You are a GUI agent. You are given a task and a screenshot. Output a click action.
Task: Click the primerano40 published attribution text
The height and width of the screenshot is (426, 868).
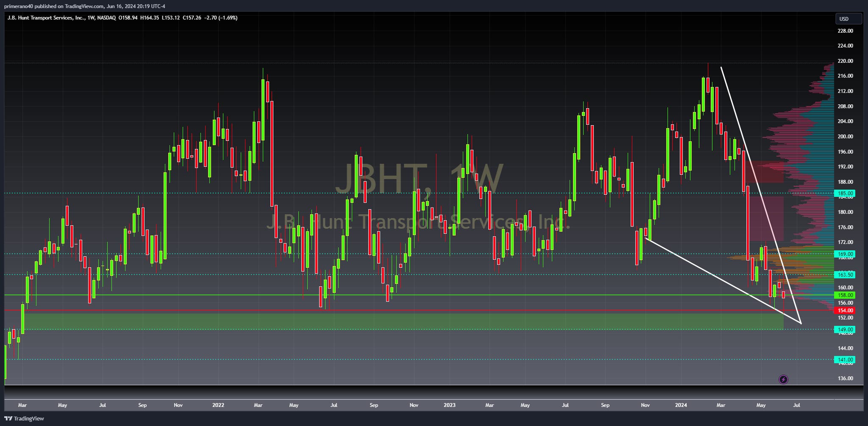pos(85,6)
